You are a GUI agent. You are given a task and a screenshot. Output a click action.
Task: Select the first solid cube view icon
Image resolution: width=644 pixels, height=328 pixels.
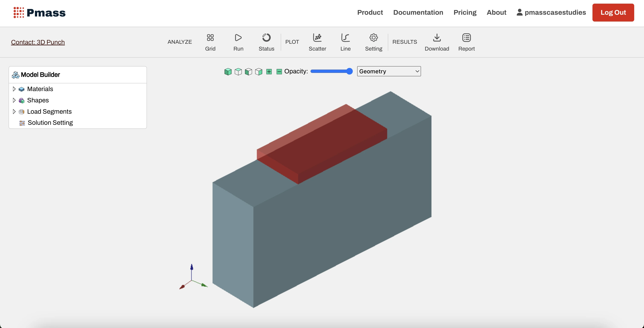pyautogui.click(x=228, y=72)
